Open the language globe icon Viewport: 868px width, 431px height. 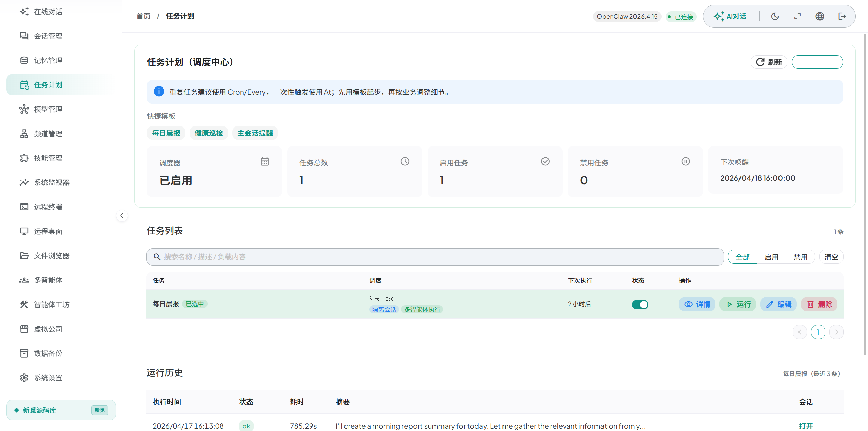820,16
